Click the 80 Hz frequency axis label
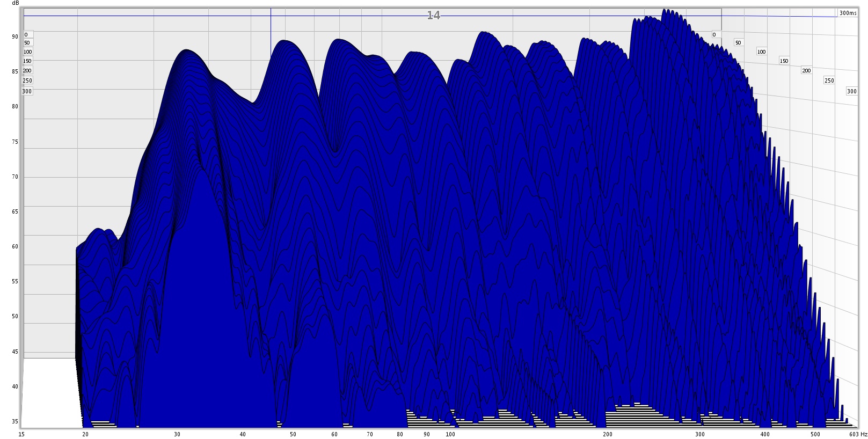This screenshot has height=439, width=868. (x=400, y=434)
